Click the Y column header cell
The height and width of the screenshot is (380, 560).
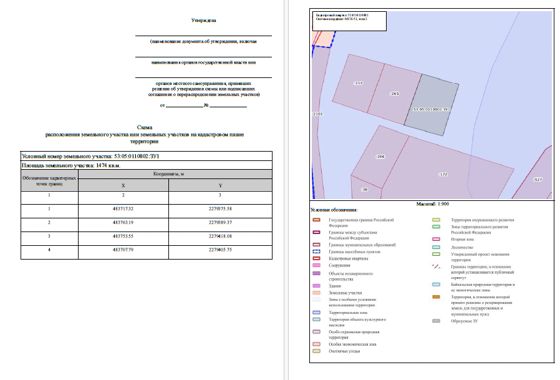[220, 185]
